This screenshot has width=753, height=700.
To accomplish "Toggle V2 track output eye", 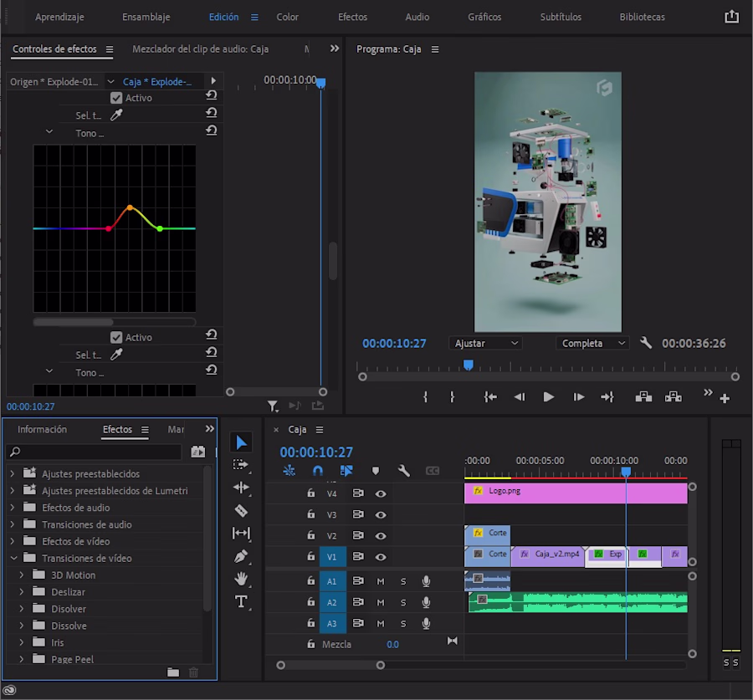I will (x=381, y=536).
